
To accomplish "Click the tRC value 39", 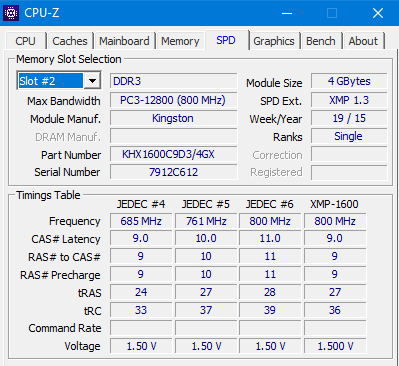I will tap(270, 310).
